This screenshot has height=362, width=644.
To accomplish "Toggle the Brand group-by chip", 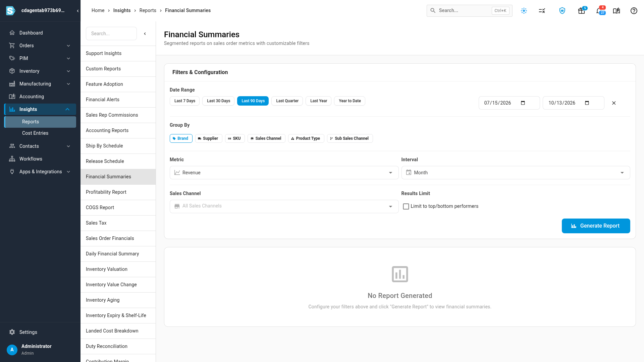I will click(181, 138).
